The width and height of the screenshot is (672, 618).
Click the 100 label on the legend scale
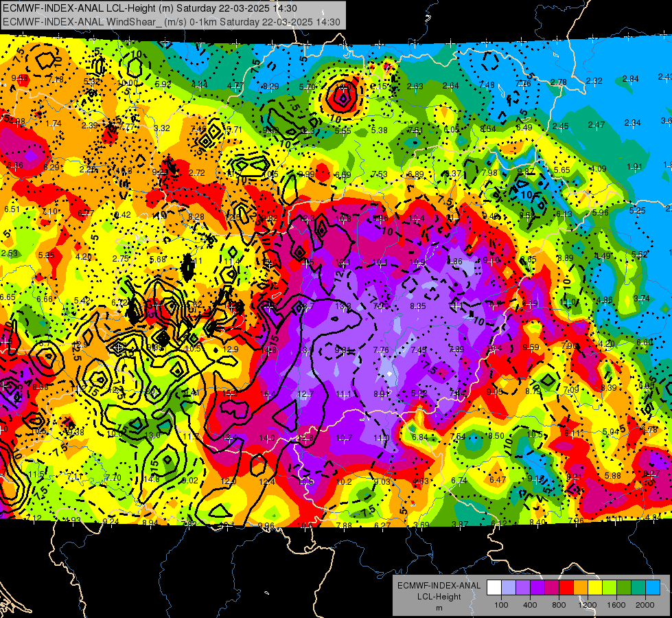tap(501, 605)
